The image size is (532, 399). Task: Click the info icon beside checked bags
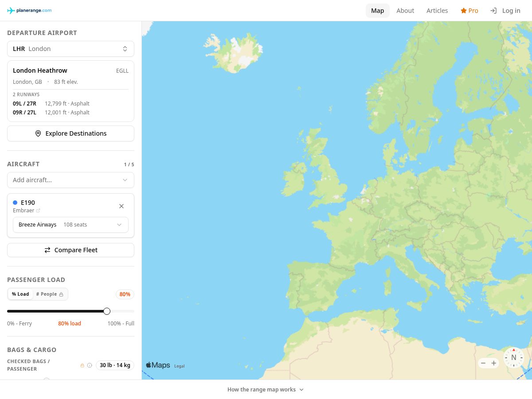click(90, 365)
